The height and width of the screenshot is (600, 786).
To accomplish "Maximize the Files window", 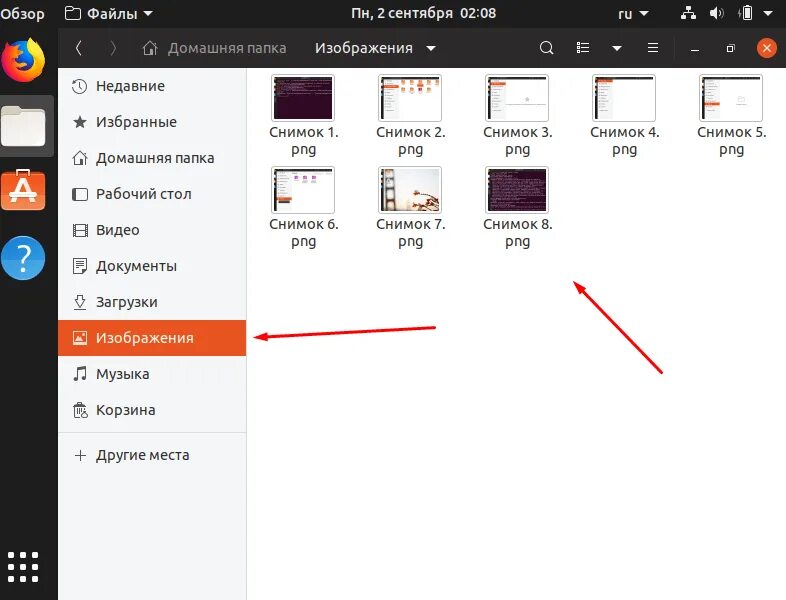I will point(730,48).
